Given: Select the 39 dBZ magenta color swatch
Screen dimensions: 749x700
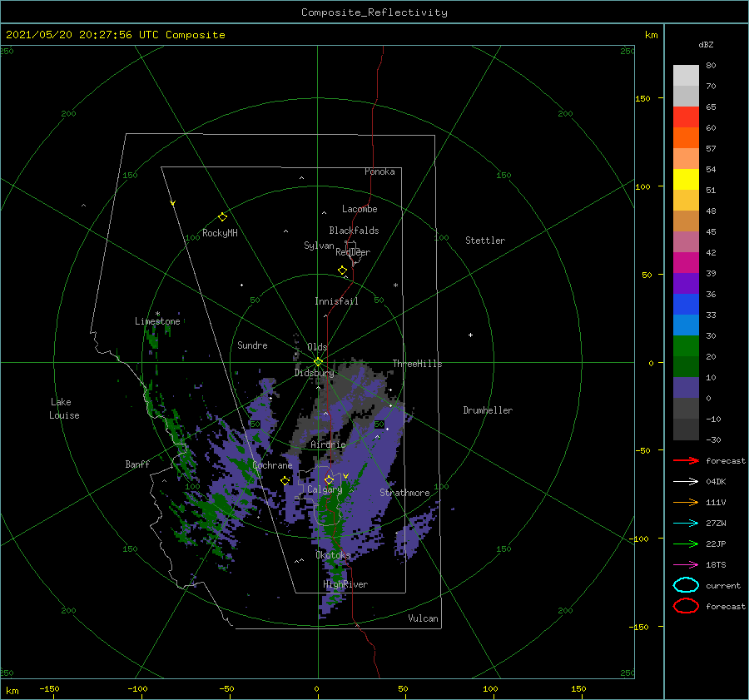Looking at the screenshot, I should tap(686, 262).
